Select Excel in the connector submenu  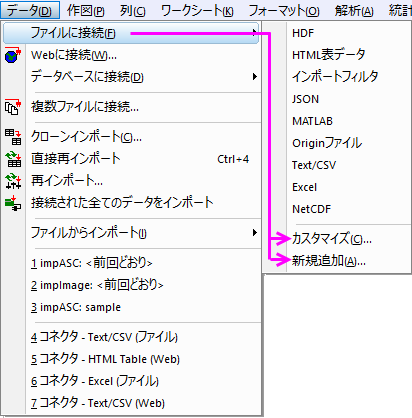pos(337,187)
